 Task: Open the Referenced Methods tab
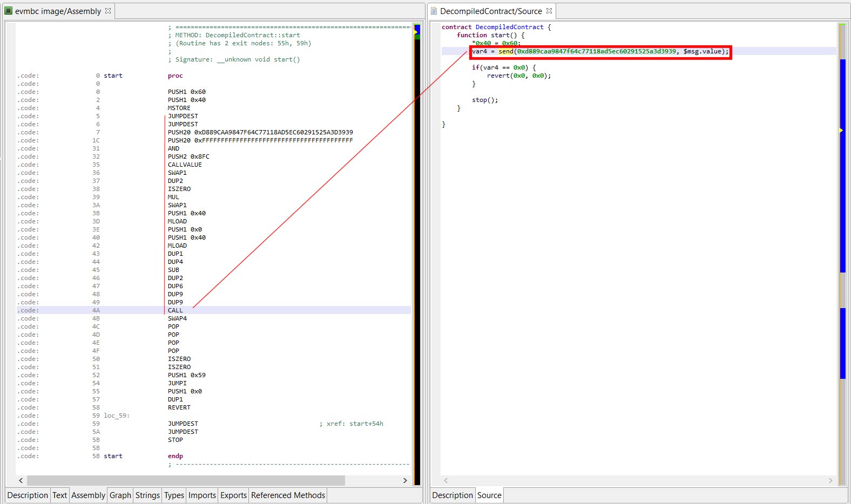click(288, 495)
